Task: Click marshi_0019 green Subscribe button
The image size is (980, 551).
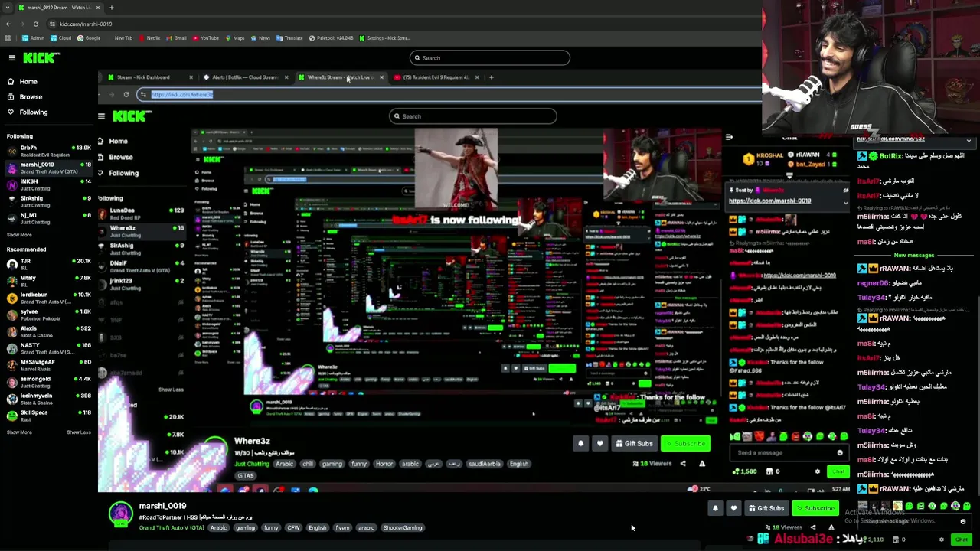Action: 815,508
